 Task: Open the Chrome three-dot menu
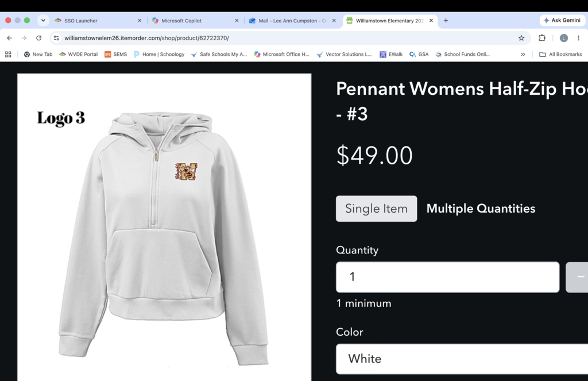(x=579, y=38)
